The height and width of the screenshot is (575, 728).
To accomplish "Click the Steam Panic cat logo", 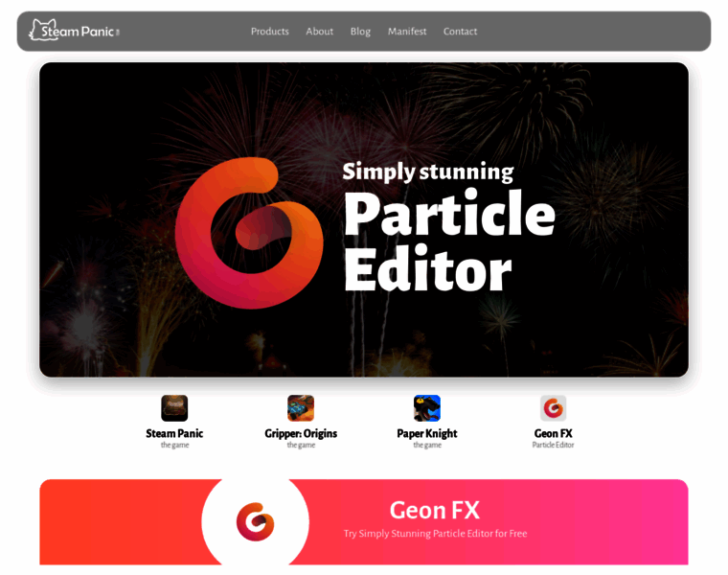I will click(x=75, y=31).
